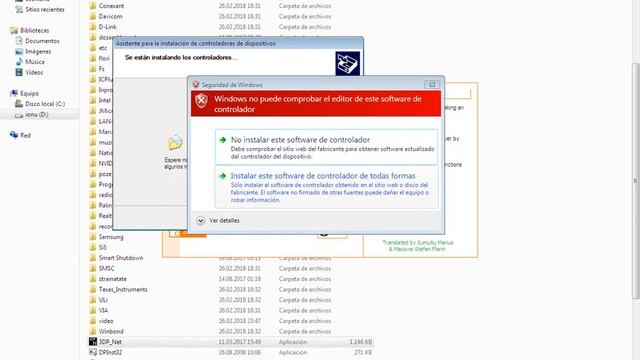
Task: Click green arrow beside Instalar option
Action: point(223,176)
